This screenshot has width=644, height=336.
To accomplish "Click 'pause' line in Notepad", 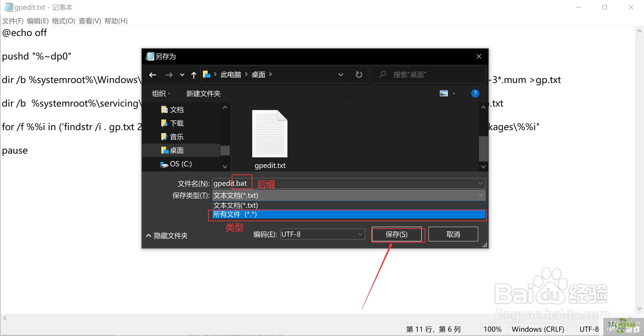I will pos(15,150).
